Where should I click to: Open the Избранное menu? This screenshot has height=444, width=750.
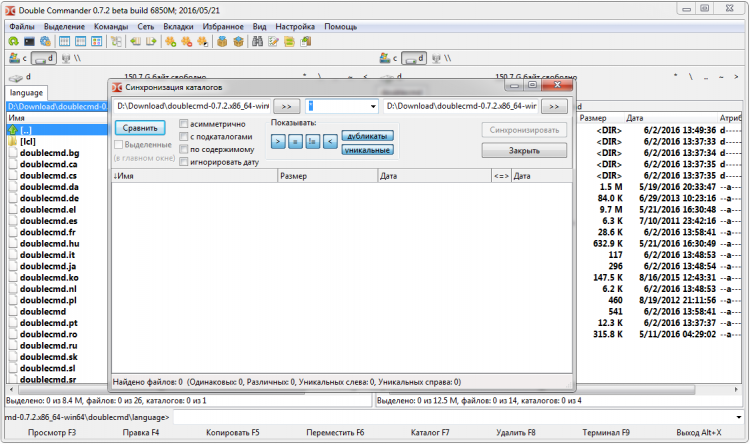[x=223, y=27]
